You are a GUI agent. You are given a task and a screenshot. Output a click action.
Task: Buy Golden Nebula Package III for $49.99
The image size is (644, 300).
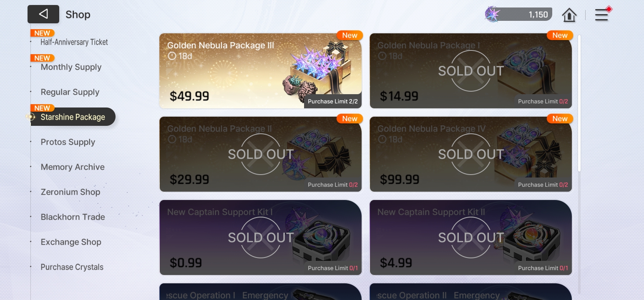(x=260, y=71)
